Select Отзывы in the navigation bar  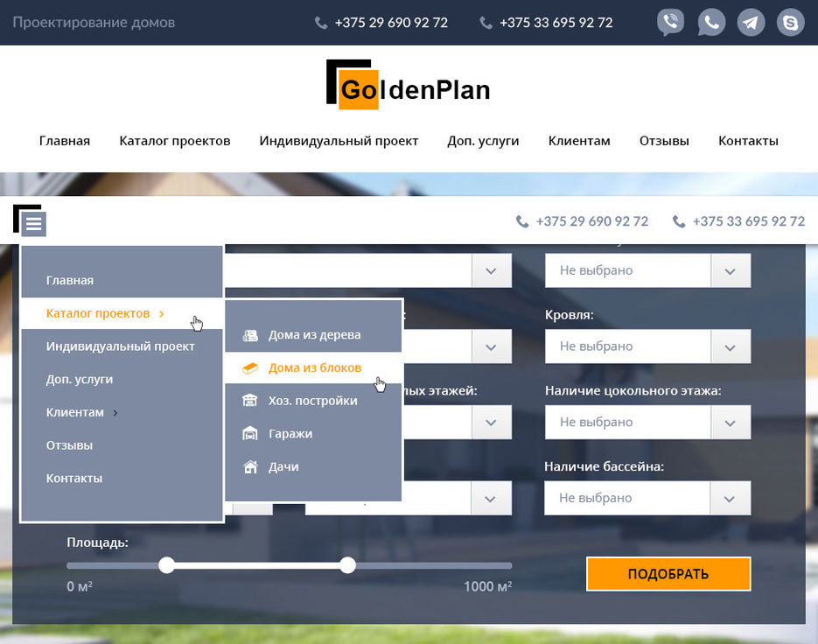coord(663,140)
